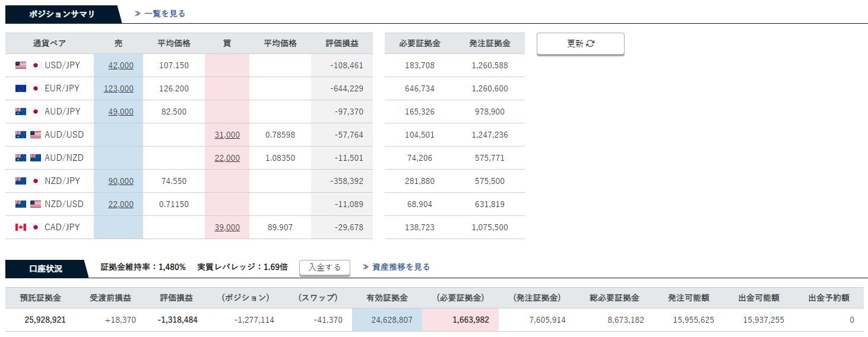868x337 pixels.
Task: Click the 入金する deposit button
Action: 324,268
